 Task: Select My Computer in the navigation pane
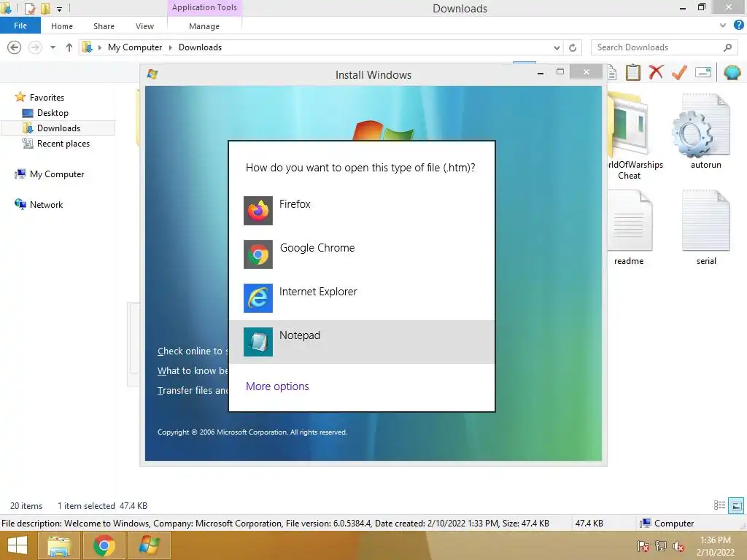point(57,174)
